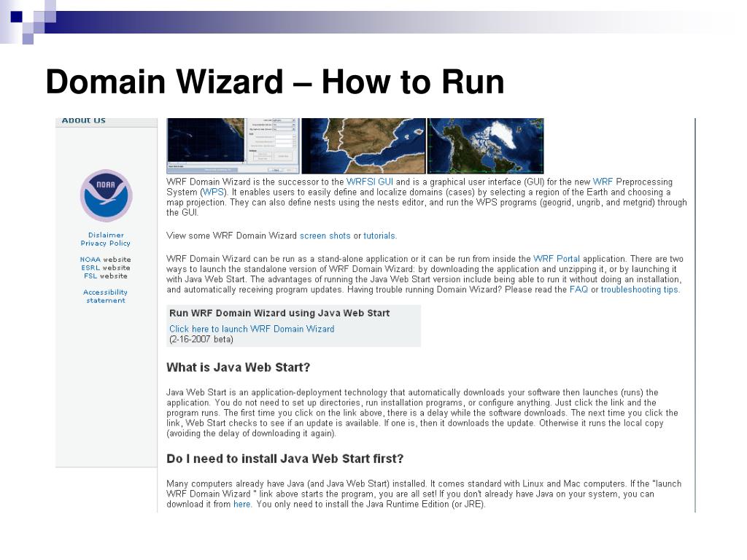Open the Domain Wizard GUI screenshot thumbnail
Viewport: 747px width, 560px height.
click(x=233, y=146)
